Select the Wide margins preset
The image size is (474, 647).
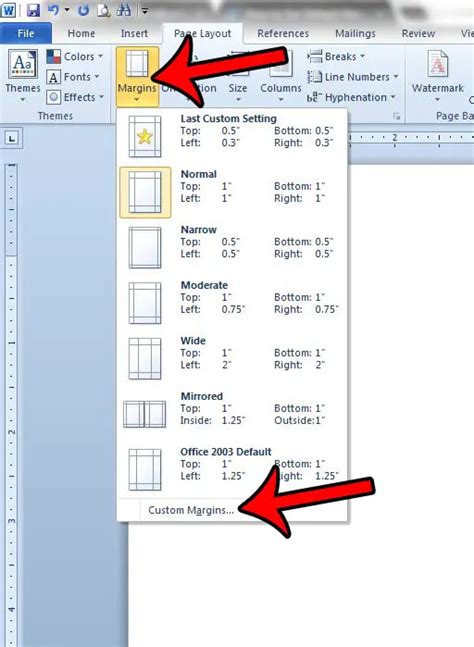(232, 359)
